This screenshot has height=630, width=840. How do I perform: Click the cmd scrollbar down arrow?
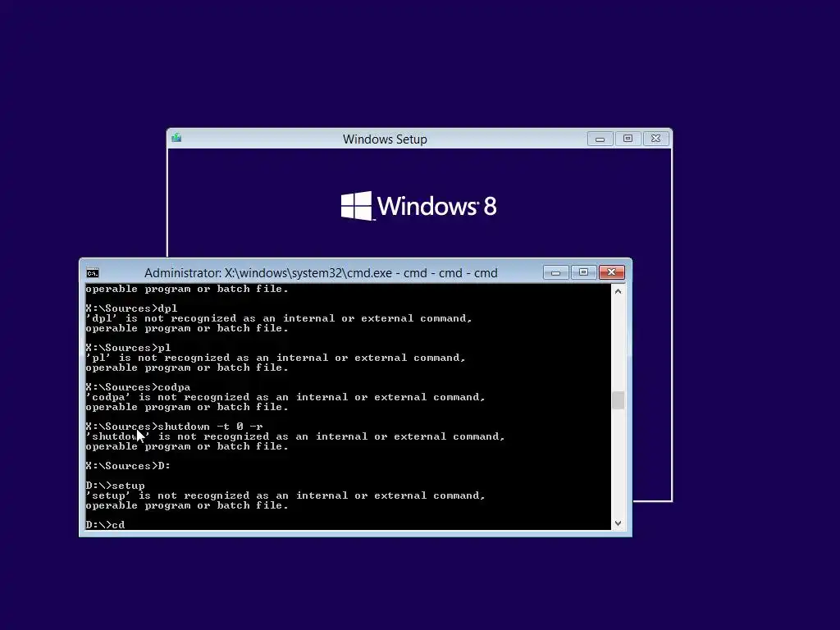(619, 523)
